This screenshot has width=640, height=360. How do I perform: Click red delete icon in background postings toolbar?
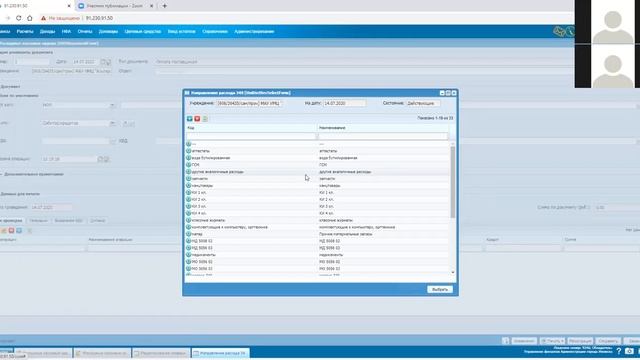tap(11, 231)
